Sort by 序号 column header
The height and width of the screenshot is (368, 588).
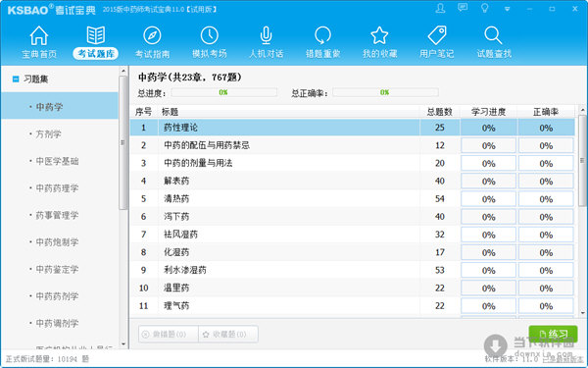click(144, 112)
